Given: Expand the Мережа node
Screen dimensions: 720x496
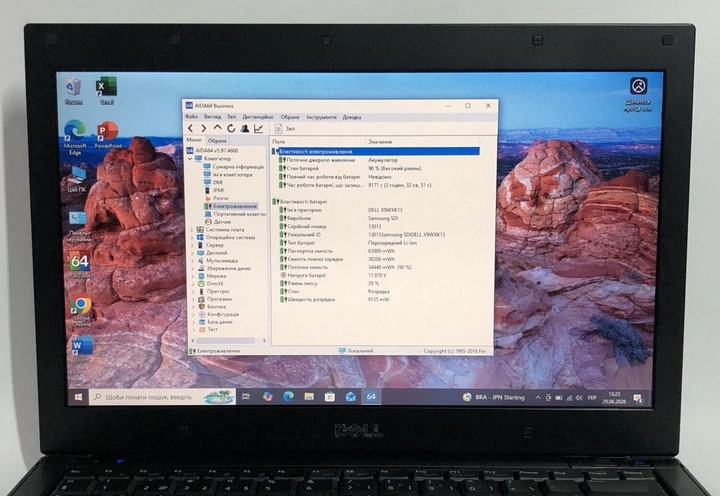Looking at the screenshot, I should coord(192,276).
